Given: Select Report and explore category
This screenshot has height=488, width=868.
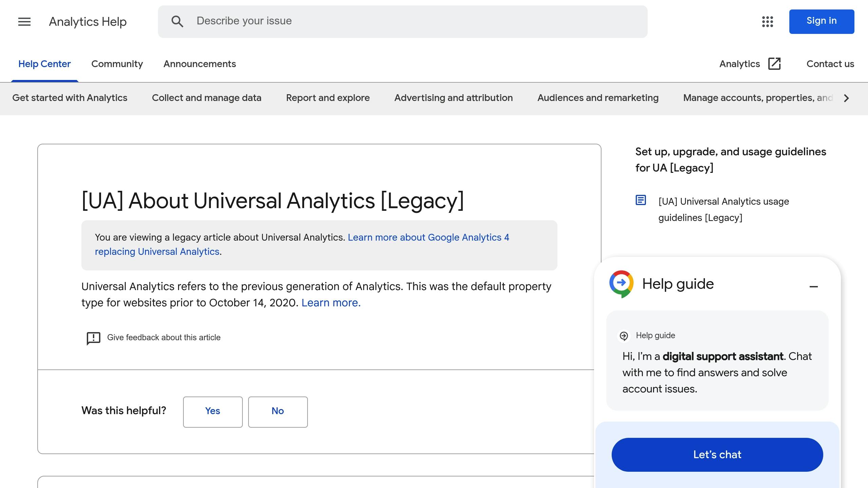Looking at the screenshot, I should (328, 98).
